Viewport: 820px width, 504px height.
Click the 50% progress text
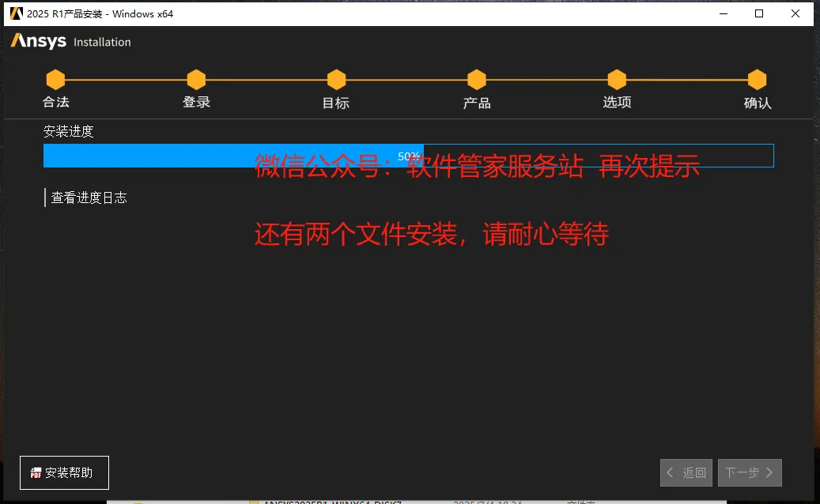409,156
